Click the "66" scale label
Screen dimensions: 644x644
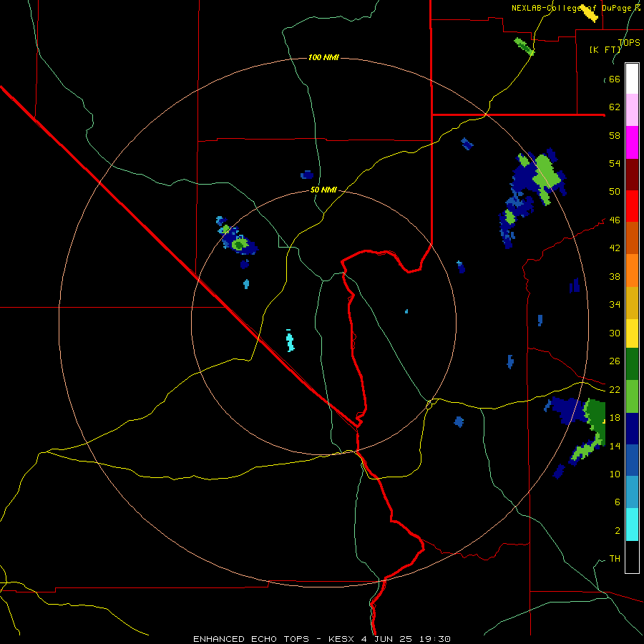click(x=615, y=79)
